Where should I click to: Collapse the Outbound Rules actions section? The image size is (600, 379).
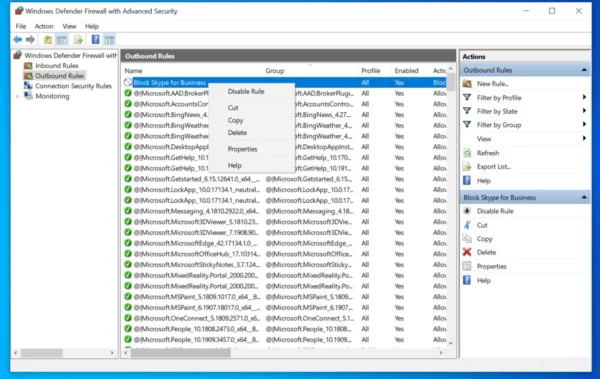[x=584, y=70]
